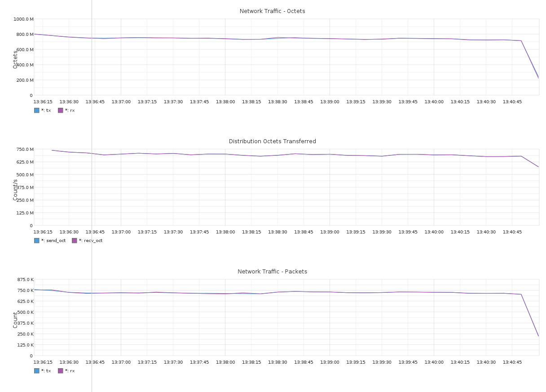Click the '375.0 M' y-axis label in Distribution chart
The width and height of the screenshot is (546, 392).
[x=25, y=188]
